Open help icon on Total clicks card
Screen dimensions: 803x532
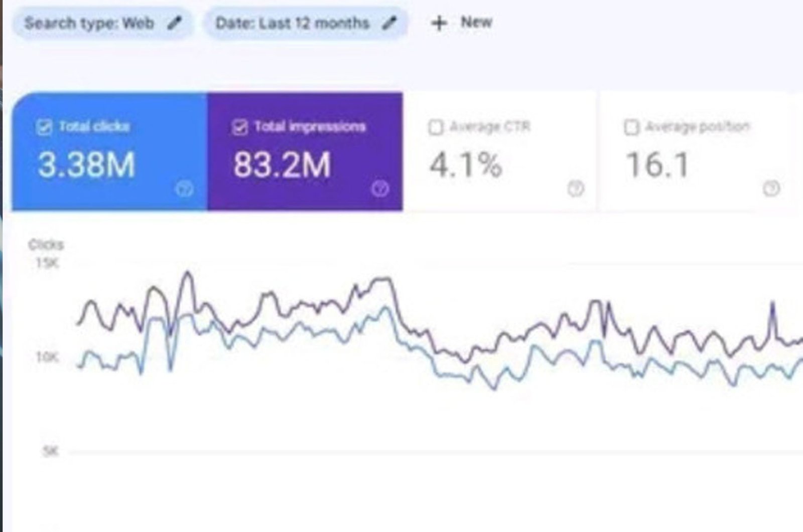[x=185, y=189]
